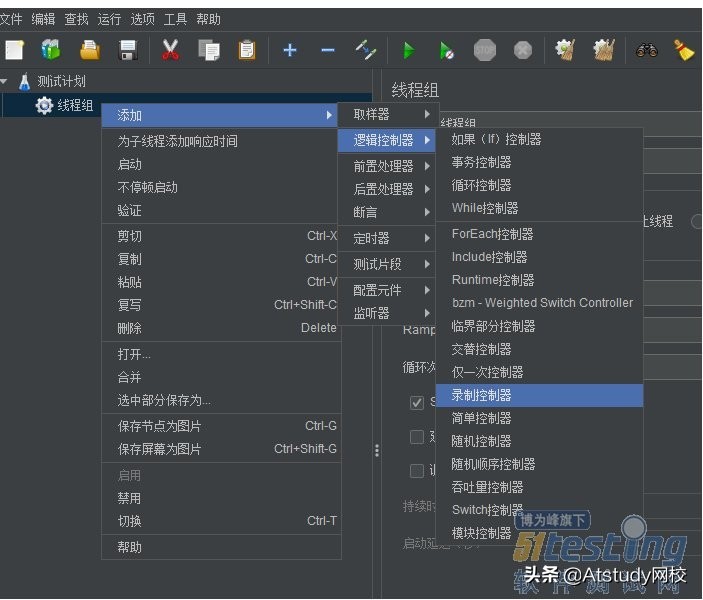
Task: Toggle the middle unchecked checkbox below the checked one
Action: click(417, 437)
